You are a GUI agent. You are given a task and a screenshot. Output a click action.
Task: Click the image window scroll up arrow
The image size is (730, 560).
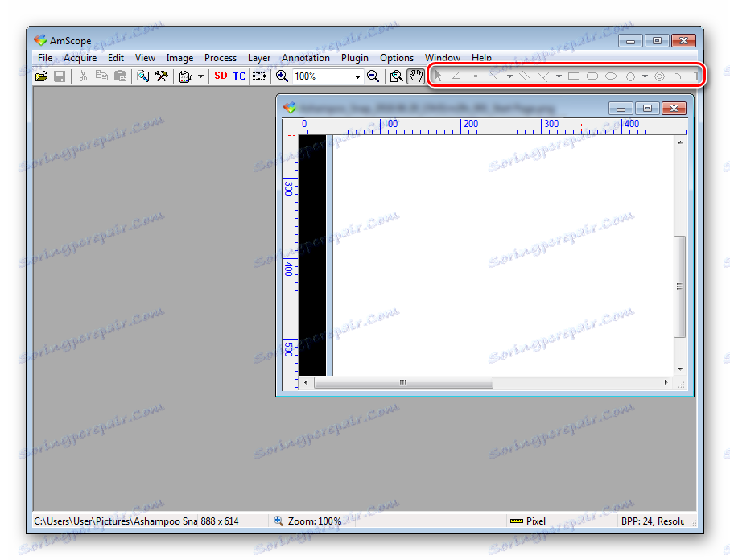click(680, 142)
